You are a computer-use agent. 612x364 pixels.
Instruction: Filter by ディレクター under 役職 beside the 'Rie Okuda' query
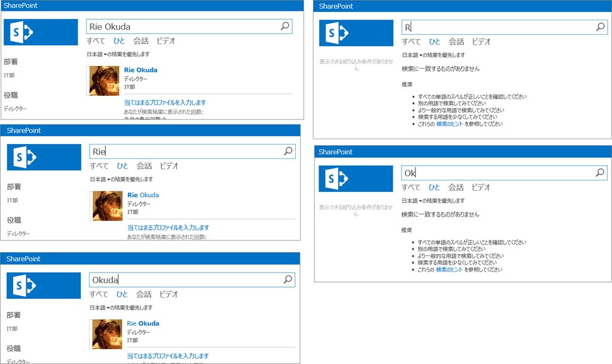15,108
